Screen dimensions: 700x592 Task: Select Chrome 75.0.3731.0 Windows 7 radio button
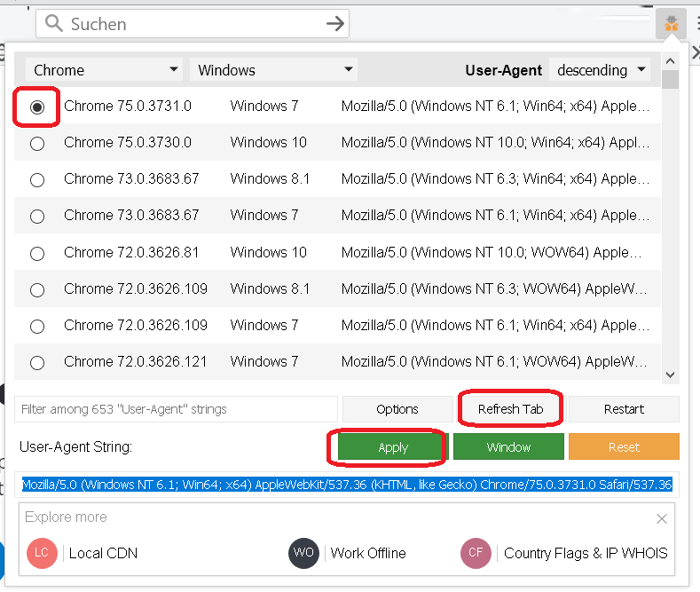pyautogui.click(x=37, y=107)
